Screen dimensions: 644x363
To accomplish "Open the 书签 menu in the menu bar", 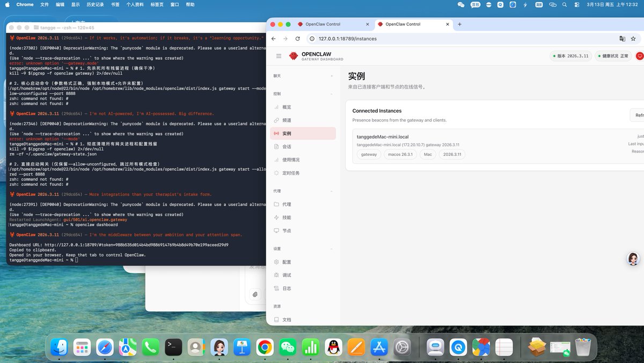I will pyautogui.click(x=115, y=4).
